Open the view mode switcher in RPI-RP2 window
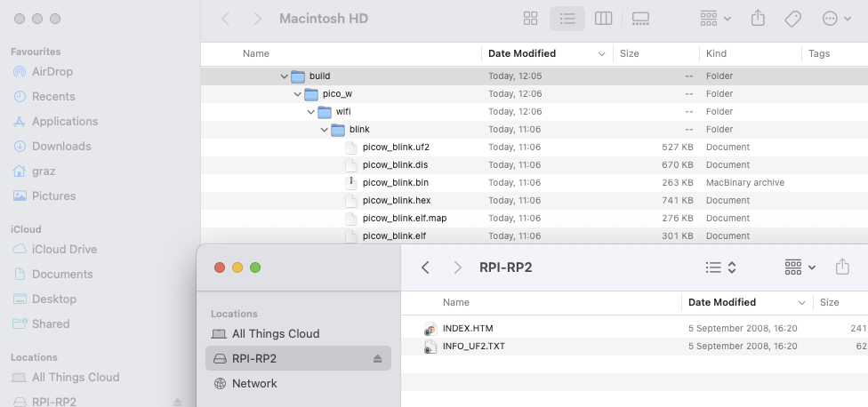Viewport: 868px width, 407px height. 720,267
